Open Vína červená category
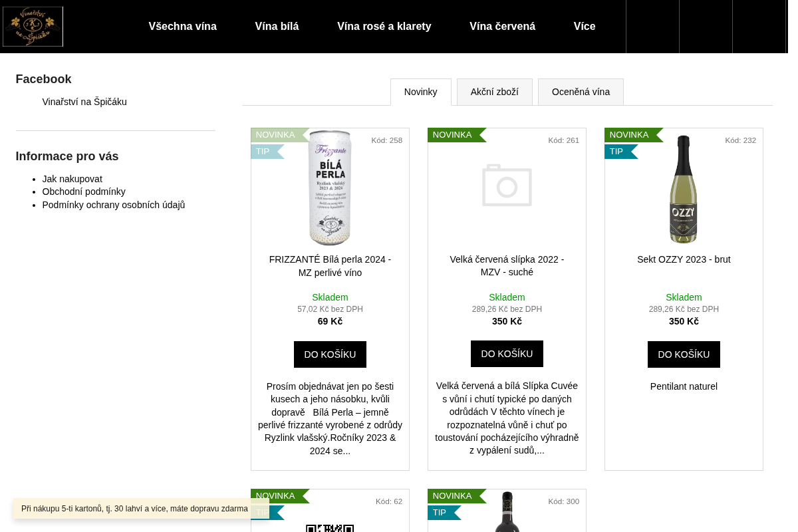The height and width of the screenshot is (532, 798). click(x=503, y=27)
